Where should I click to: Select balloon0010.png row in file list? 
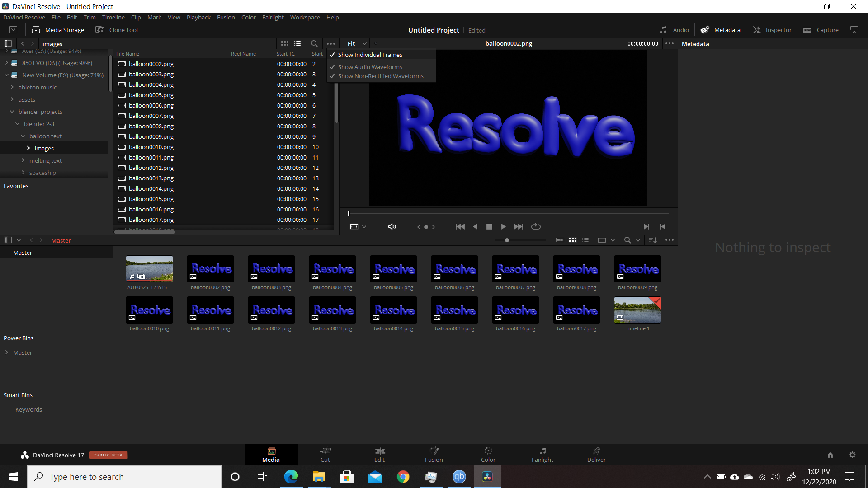click(x=223, y=147)
